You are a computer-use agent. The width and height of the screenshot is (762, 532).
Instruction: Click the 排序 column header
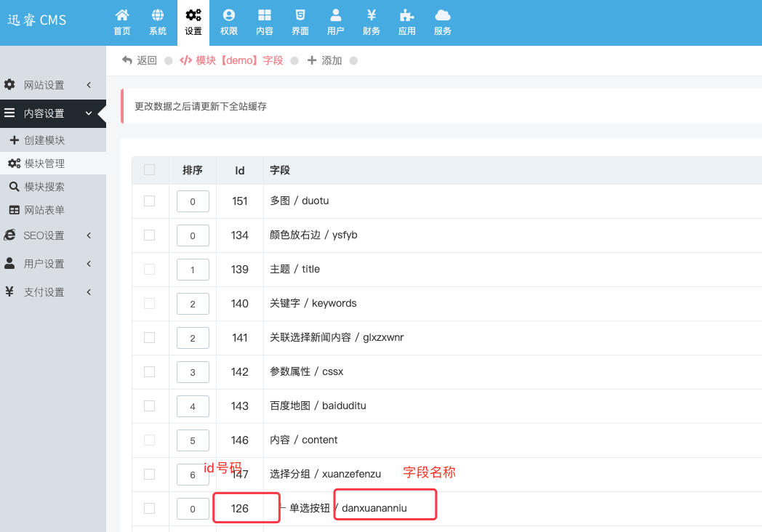pyautogui.click(x=193, y=170)
